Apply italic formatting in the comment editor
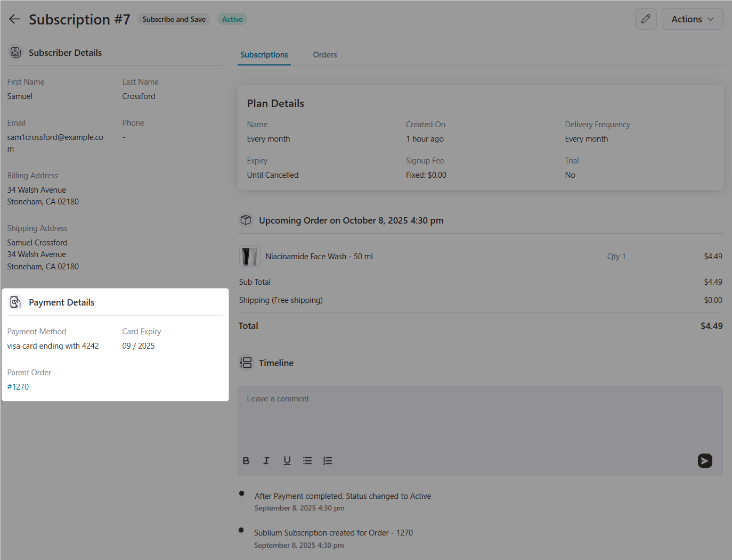The height and width of the screenshot is (560, 732). click(266, 460)
